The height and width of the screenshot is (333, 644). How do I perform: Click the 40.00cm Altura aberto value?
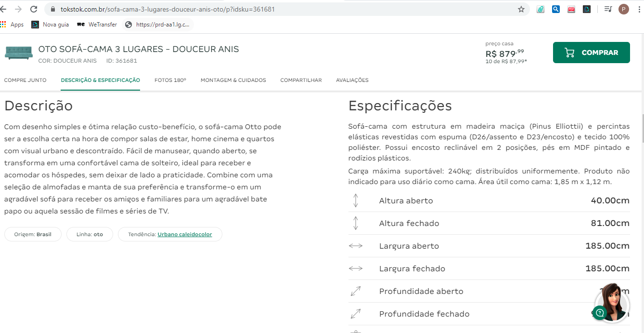coord(610,200)
